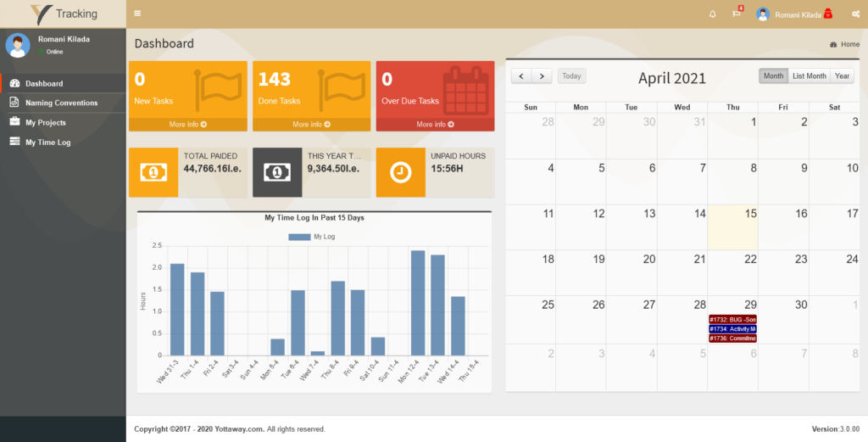868x442 pixels.
Task: Open Naming Conventions in sidebar
Action: (x=61, y=103)
